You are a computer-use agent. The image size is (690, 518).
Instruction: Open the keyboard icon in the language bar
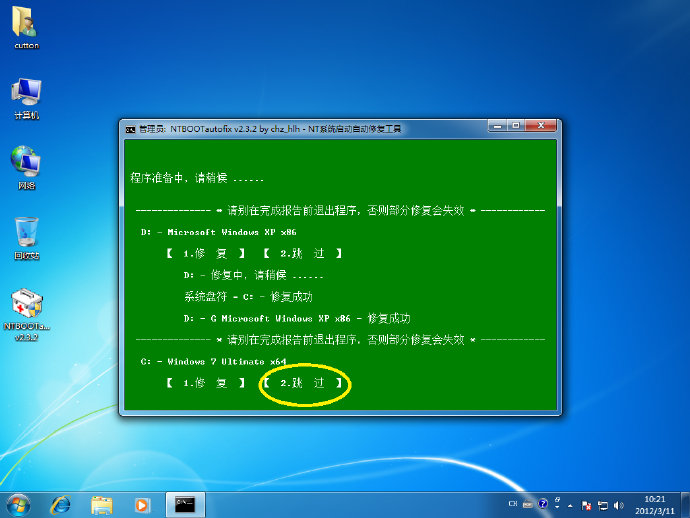(x=528, y=504)
